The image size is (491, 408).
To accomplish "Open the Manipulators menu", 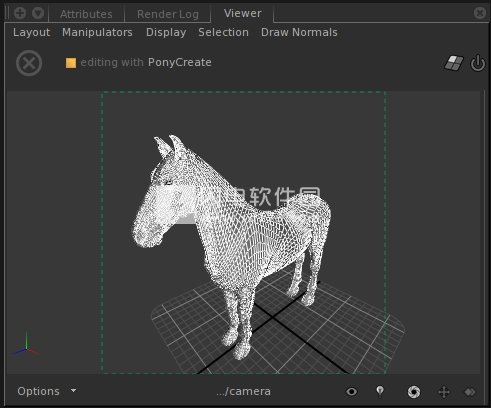I will tap(97, 32).
